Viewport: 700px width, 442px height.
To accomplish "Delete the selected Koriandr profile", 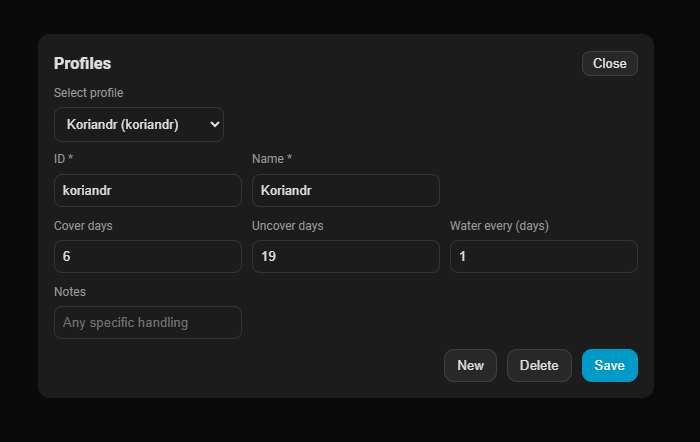I will click(539, 366).
